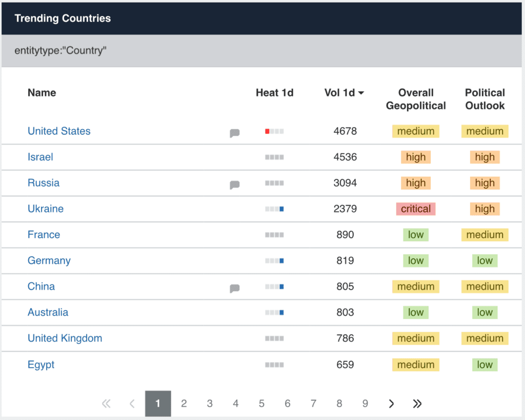The image size is (525, 420).
Task: Jump to last page double arrow
Action: coord(417,404)
